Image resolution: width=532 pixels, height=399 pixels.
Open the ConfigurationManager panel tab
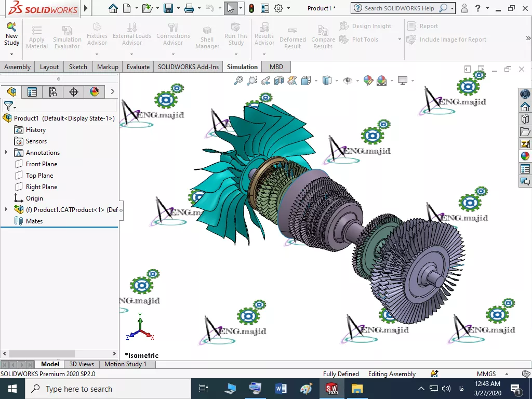coord(53,92)
